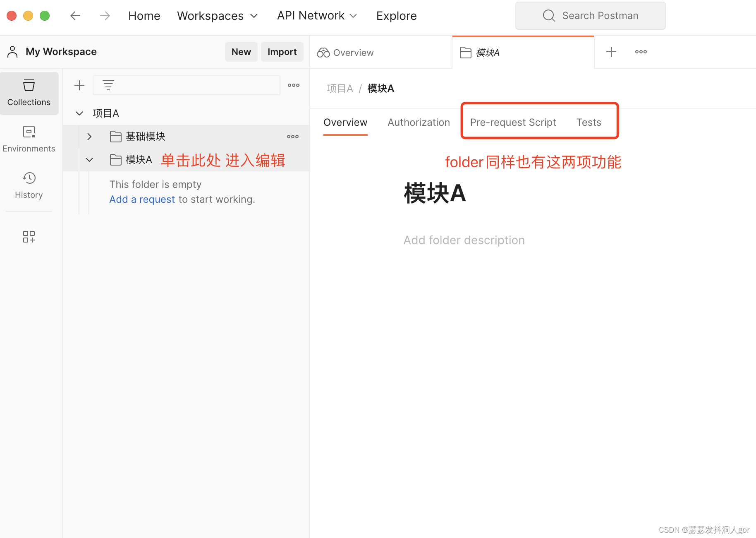Click the yellow macOS minimize button
This screenshot has width=756, height=538.
click(x=28, y=16)
